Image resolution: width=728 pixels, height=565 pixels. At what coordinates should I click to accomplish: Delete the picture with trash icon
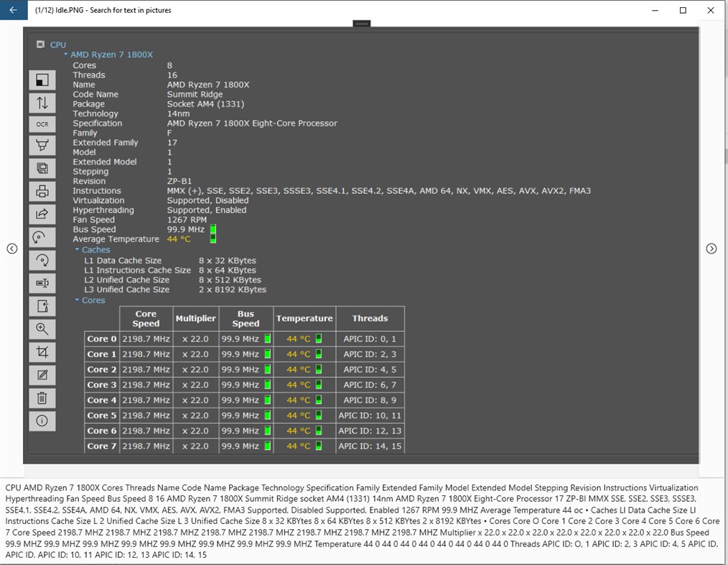[42, 398]
